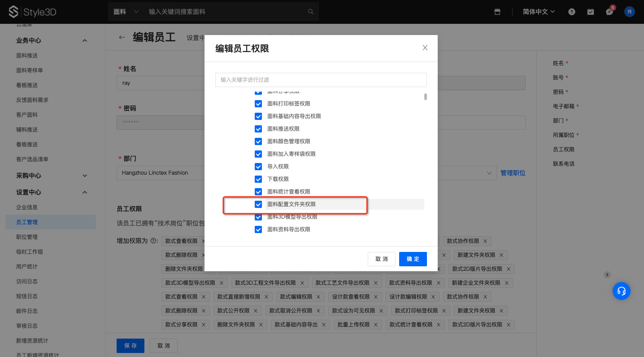Go back using the left arrow icon

coord(122,37)
